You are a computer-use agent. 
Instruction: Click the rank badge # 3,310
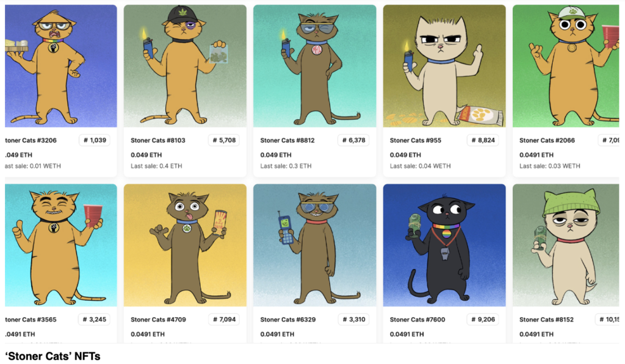(x=353, y=319)
